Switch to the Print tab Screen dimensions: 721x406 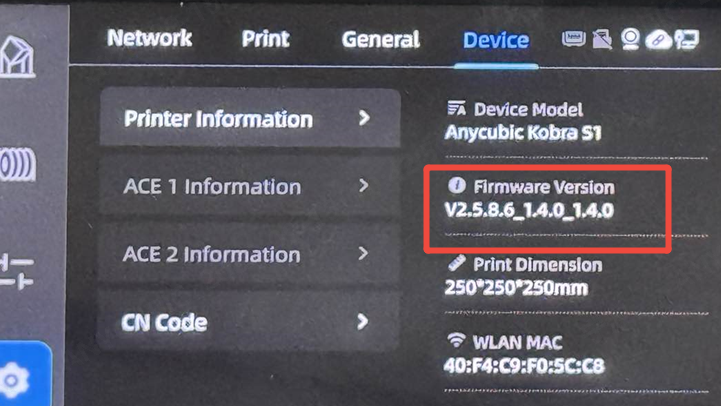pos(266,39)
